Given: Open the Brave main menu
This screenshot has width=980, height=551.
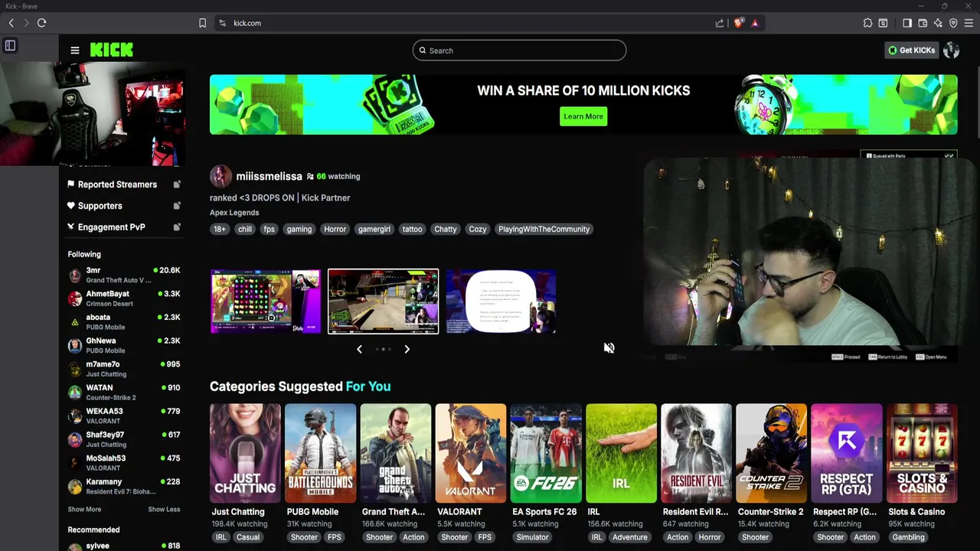Looking at the screenshot, I should pos(969,23).
